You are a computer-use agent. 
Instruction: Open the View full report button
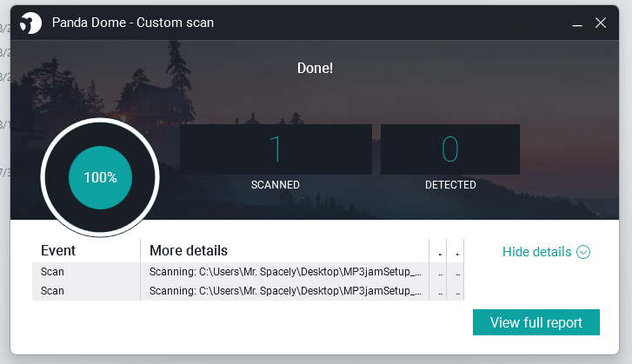536,322
